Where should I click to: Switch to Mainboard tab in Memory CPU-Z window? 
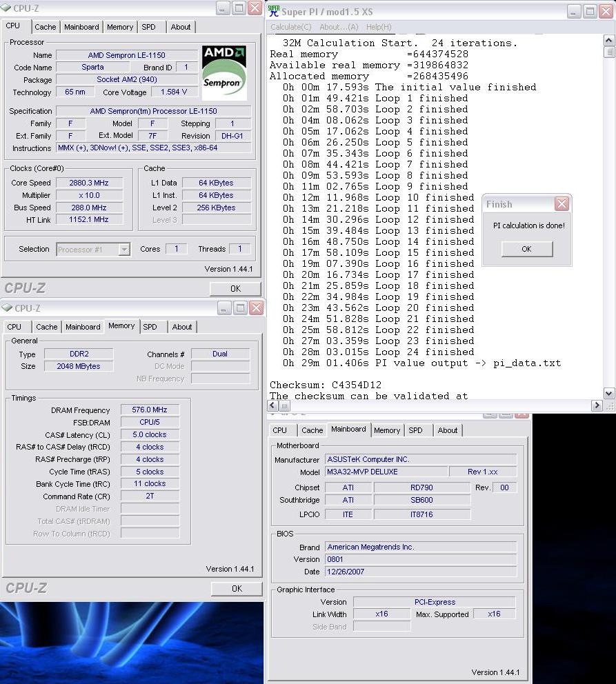[x=83, y=327]
